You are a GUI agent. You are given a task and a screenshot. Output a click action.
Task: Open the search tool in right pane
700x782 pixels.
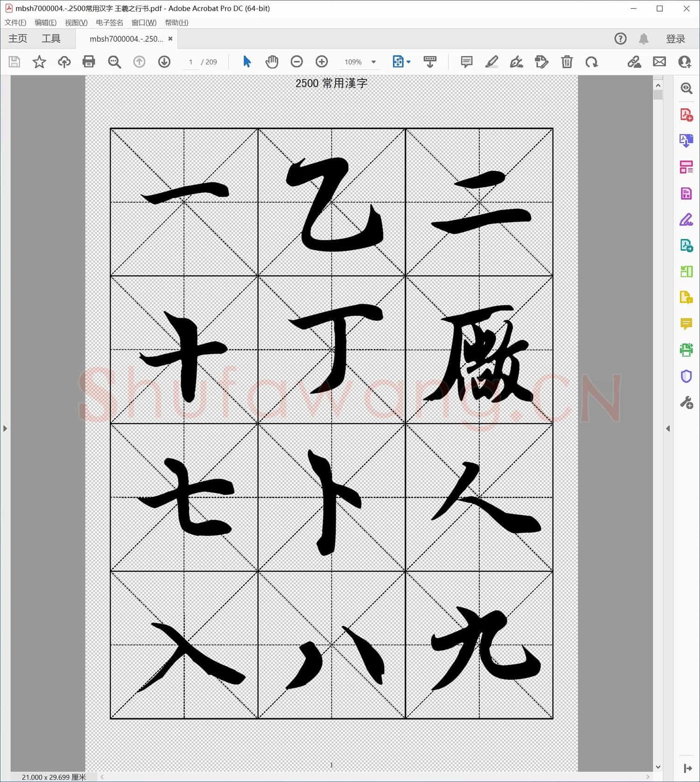pyautogui.click(x=686, y=88)
